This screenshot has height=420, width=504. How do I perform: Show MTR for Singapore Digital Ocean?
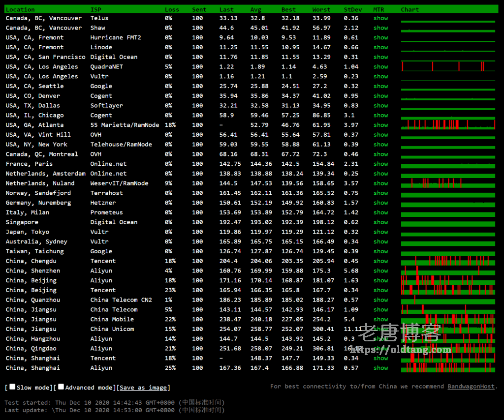(380, 222)
